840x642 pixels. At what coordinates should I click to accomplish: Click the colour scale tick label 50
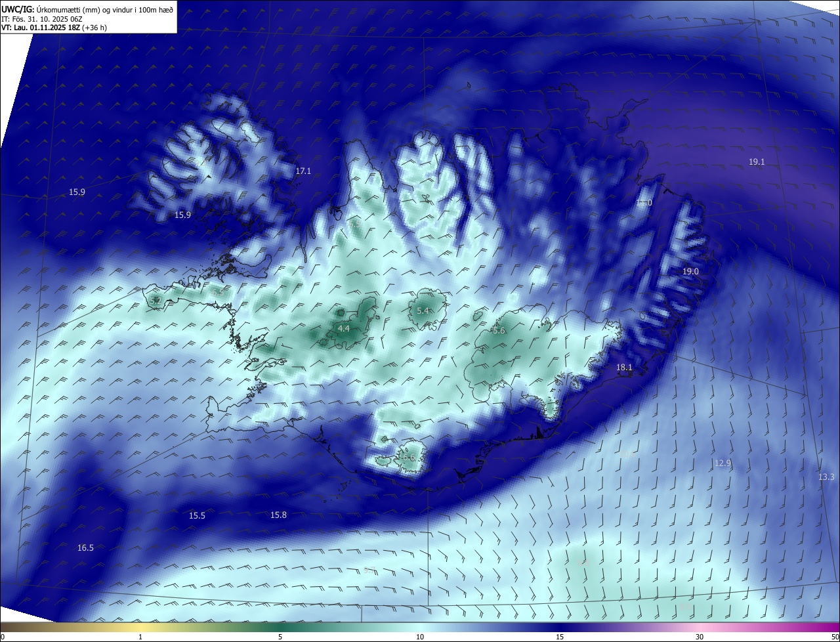pos(835,637)
